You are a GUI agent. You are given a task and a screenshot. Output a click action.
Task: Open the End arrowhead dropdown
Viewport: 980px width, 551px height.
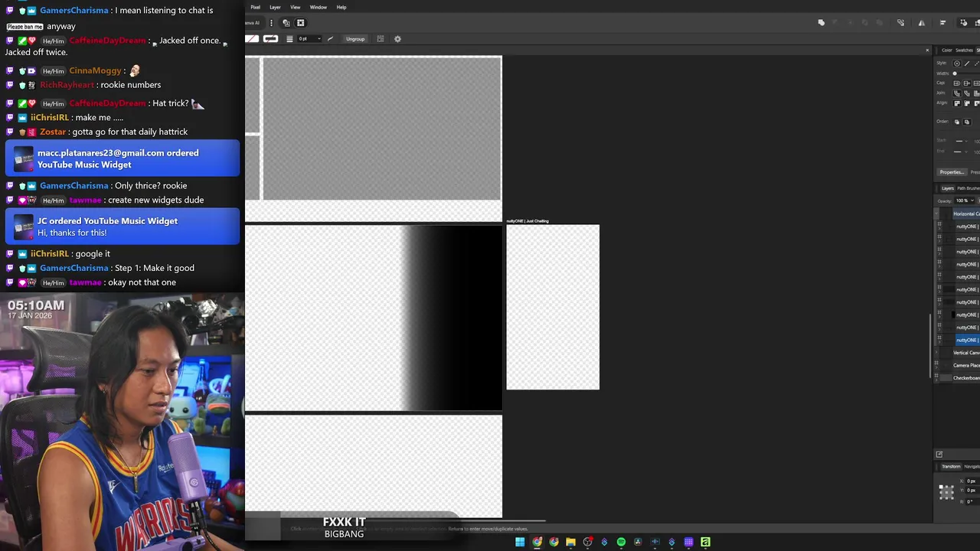click(959, 152)
